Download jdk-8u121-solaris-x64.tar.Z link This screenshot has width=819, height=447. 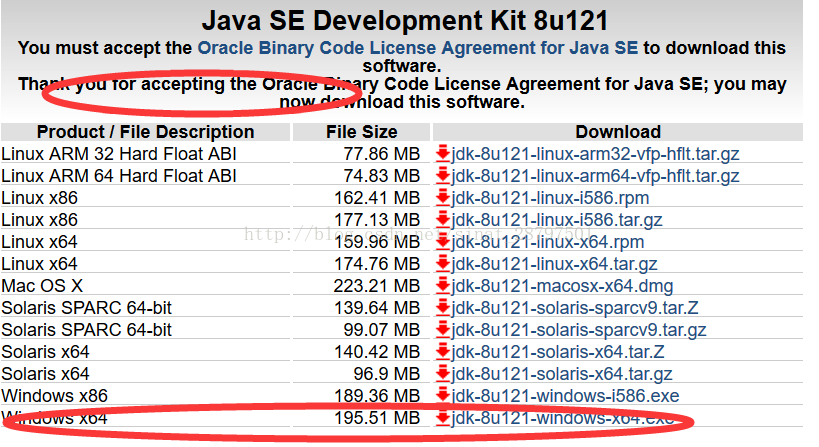pos(558,352)
